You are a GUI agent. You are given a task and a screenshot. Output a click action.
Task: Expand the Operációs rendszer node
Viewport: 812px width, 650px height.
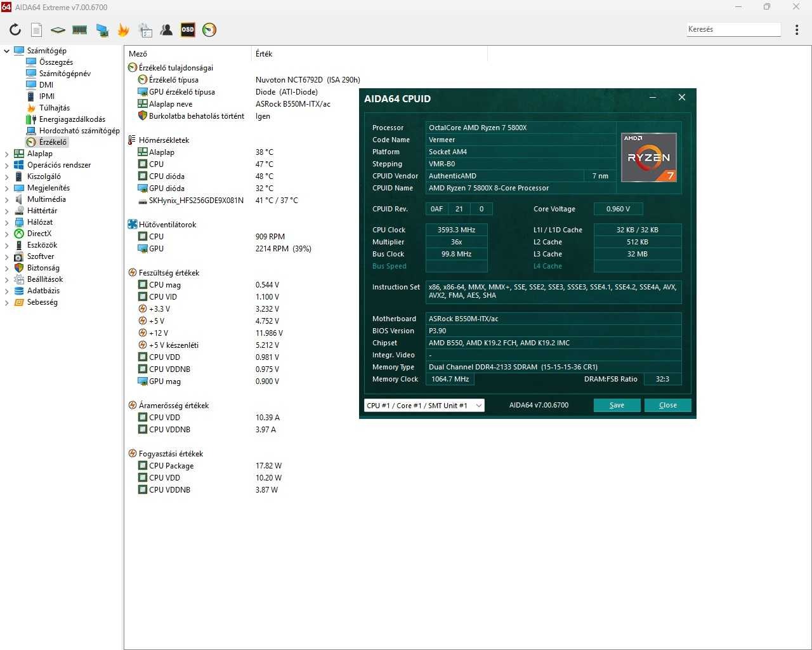pos(7,165)
